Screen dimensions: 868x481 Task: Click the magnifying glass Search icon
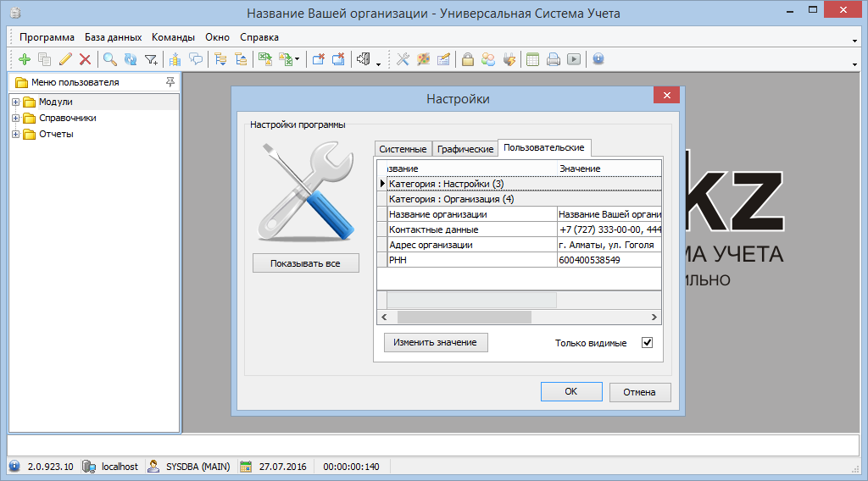[109, 59]
